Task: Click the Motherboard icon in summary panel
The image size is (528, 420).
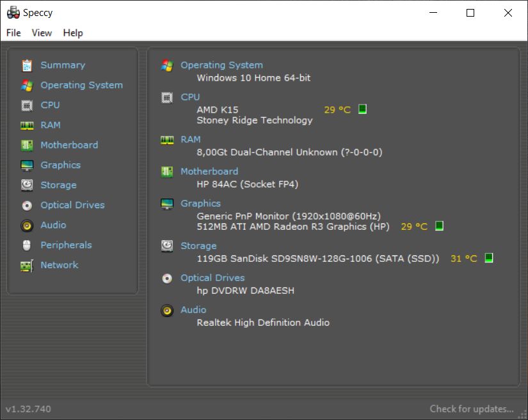Action: click(x=167, y=172)
